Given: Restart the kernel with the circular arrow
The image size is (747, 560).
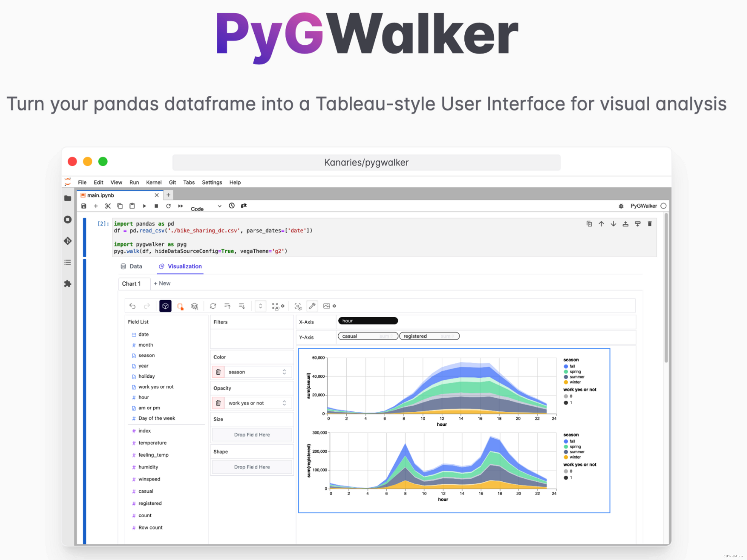Looking at the screenshot, I should tap(168, 206).
